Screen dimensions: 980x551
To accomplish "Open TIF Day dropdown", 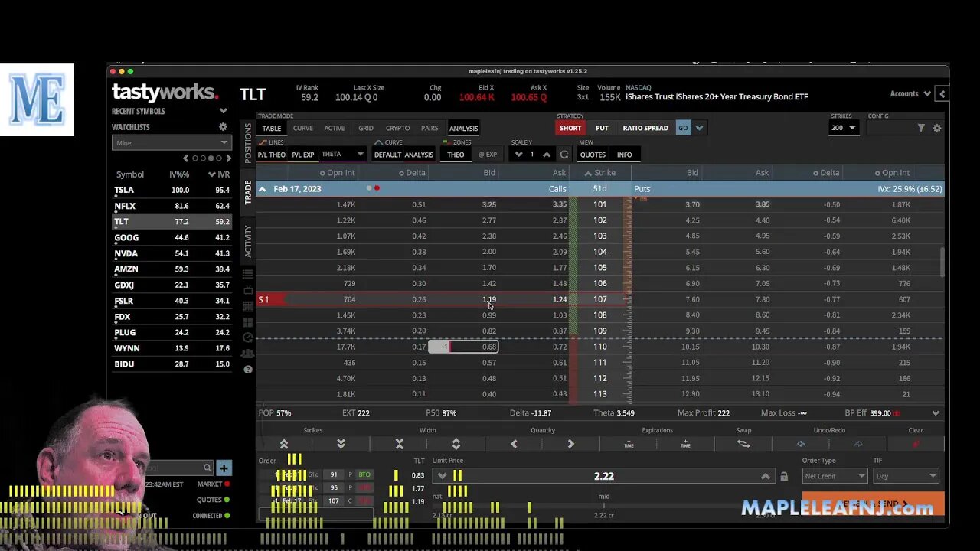I will tap(906, 476).
